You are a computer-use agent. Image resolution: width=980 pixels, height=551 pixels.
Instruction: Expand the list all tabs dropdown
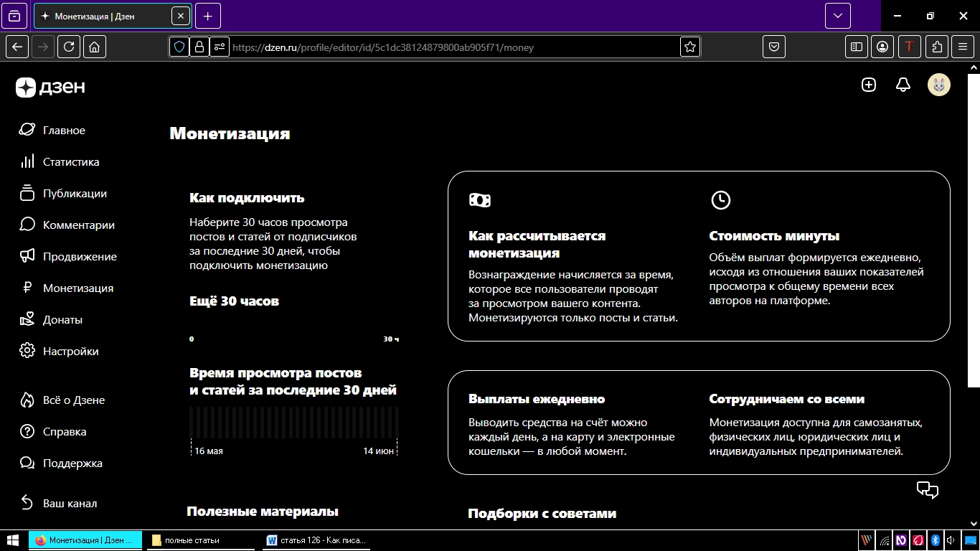(838, 16)
